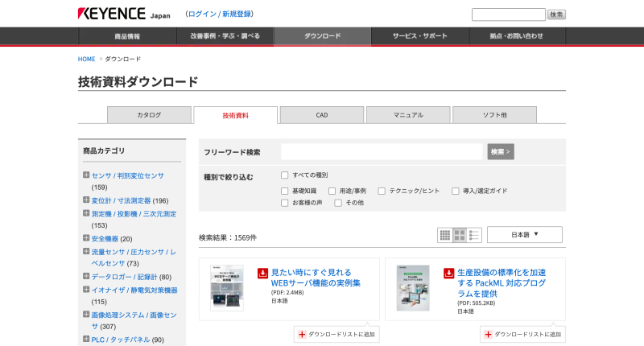Switch to list view icon
This screenshot has width=644, height=346.
[474, 235]
